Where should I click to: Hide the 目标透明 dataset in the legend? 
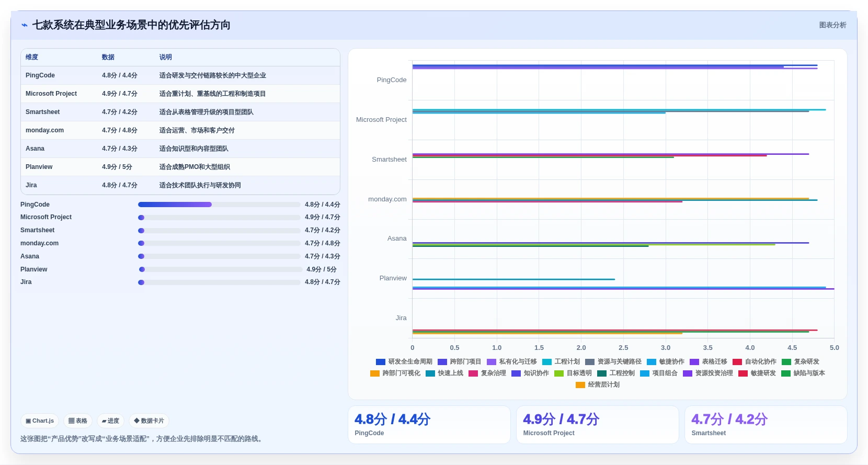click(573, 373)
